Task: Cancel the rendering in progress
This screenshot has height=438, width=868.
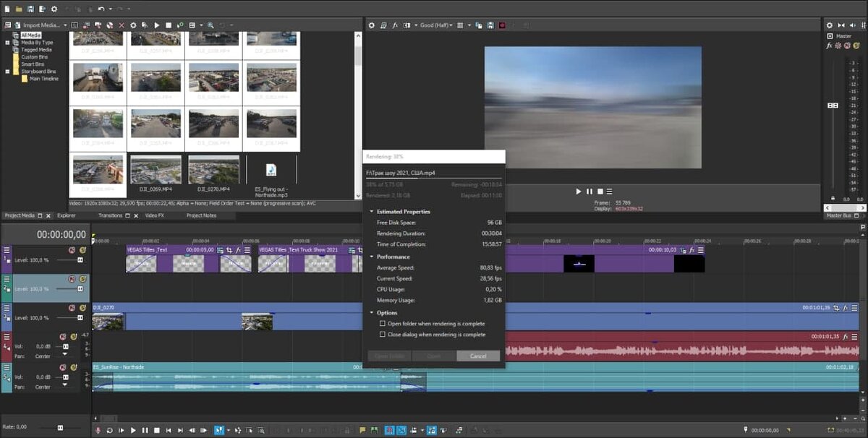Action: [477, 356]
